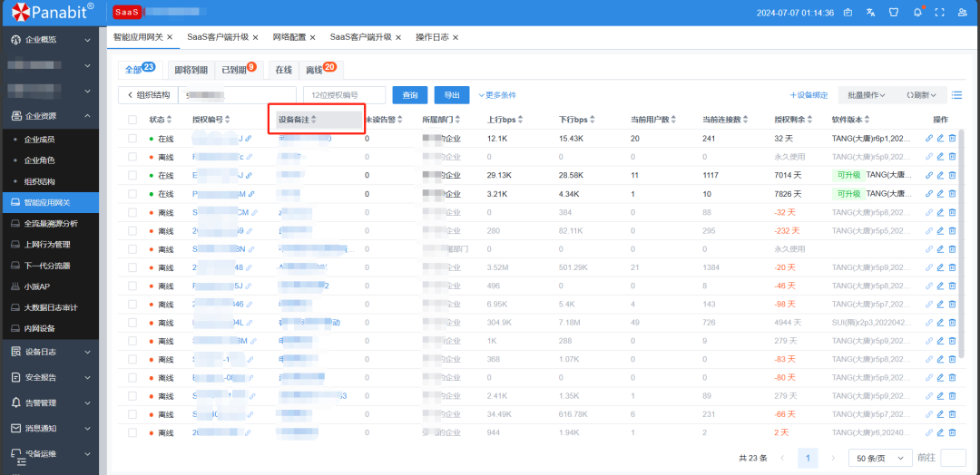
Task: Switch to the 操作日志 tab
Action: pos(432,37)
